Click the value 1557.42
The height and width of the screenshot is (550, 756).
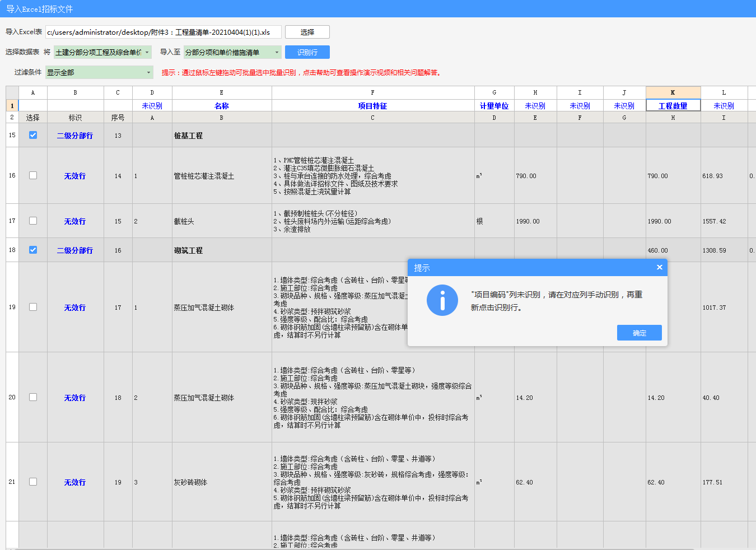[x=715, y=221]
